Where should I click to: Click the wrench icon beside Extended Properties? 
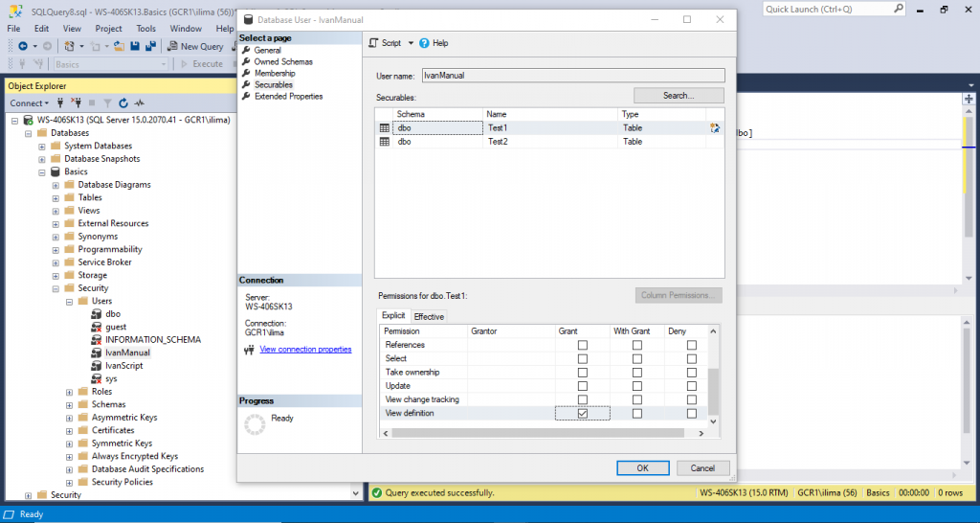coord(246,97)
